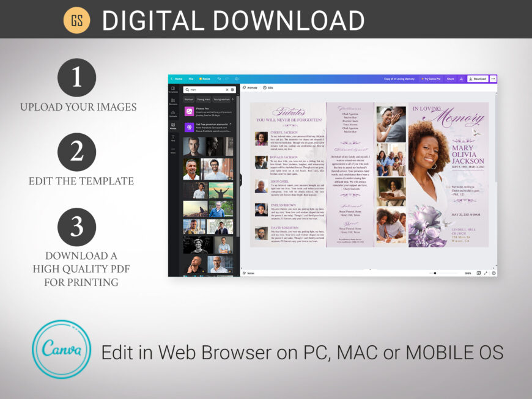Select the Text tool in sidebar

tap(173, 139)
